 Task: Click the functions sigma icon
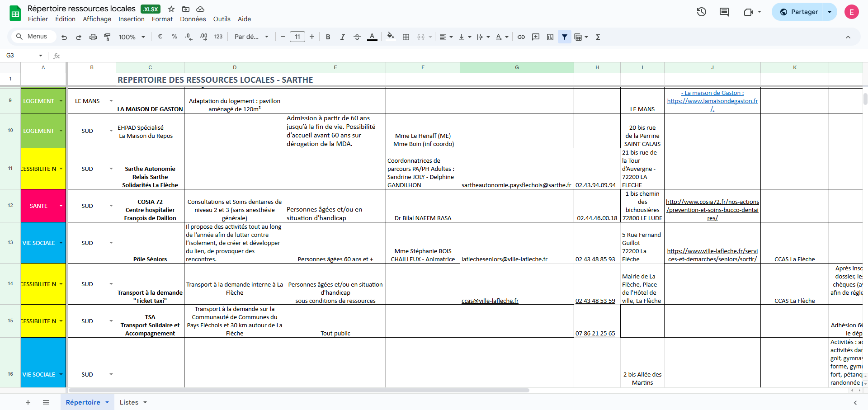tap(598, 37)
